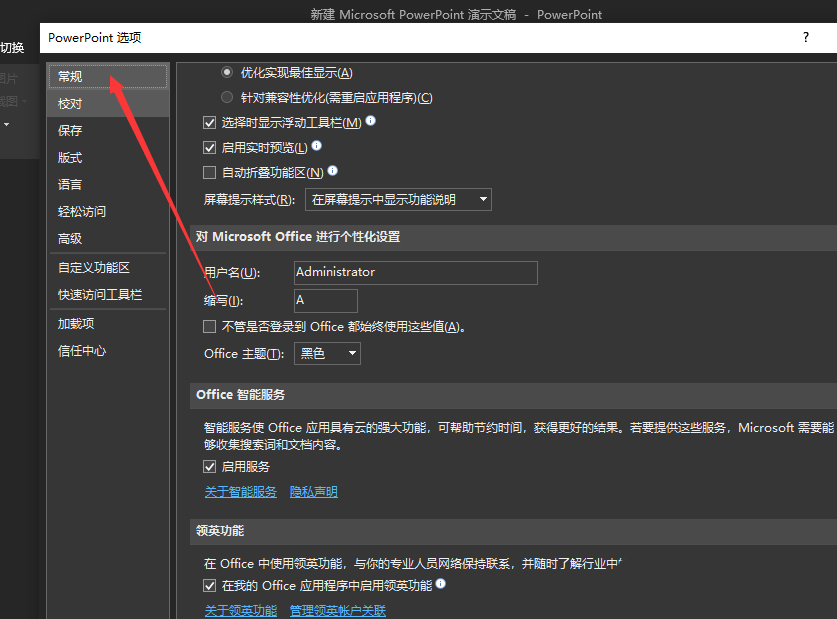The image size is (837, 619).
Task: Click the 用户名 input field
Action: point(416,273)
